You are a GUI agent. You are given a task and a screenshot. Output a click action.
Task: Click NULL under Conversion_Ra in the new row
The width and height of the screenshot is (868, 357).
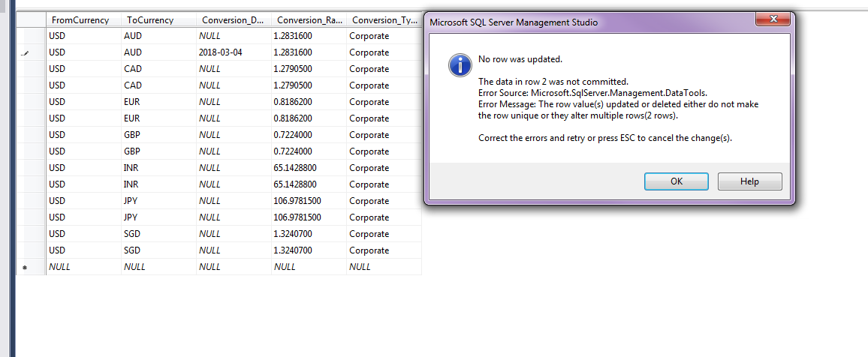coord(309,267)
